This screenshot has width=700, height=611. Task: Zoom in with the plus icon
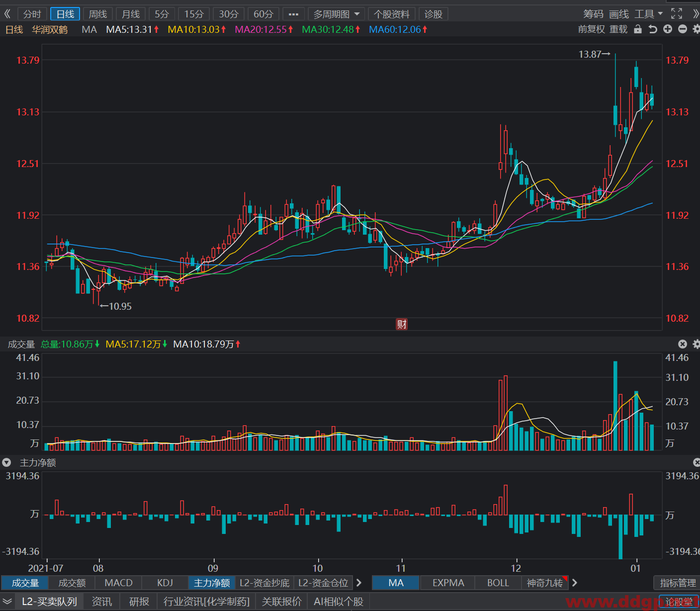pyautogui.click(x=668, y=29)
